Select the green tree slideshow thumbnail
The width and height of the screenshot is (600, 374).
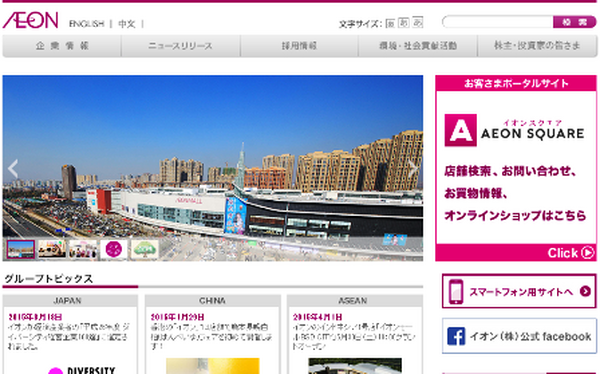coord(145,250)
